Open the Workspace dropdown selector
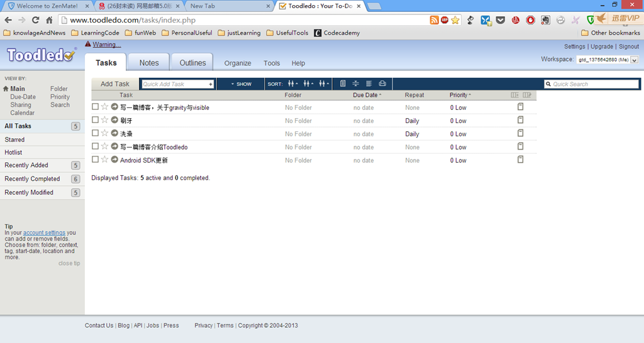644x343 pixels. [x=607, y=60]
